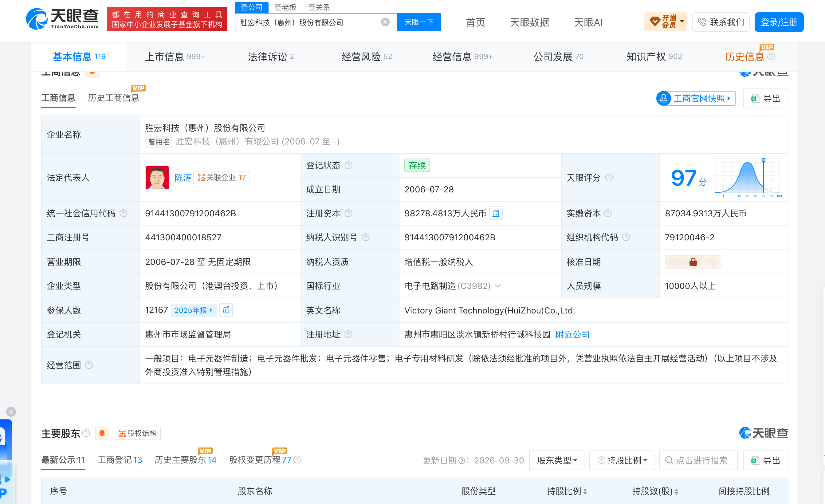Open the help icon beside 纳税人识别号
This screenshot has height=504, width=825.
pyautogui.click(x=366, y=237)
